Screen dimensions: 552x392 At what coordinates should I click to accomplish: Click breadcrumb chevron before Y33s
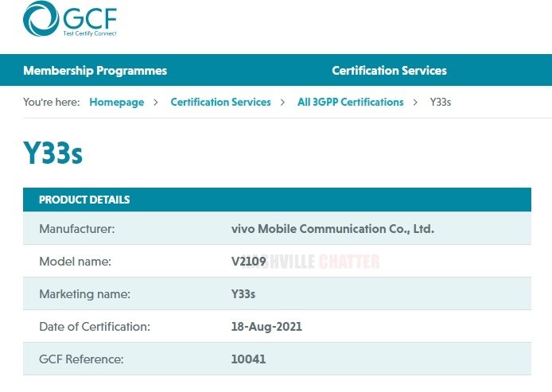416,102
